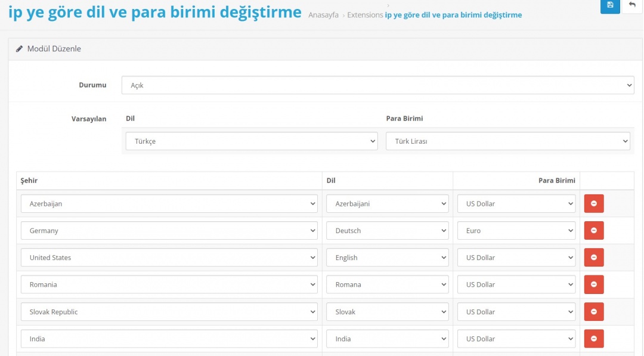Open the Euro currency dropdown
This screenshot has width=644, height=356.
coord(516,230)
